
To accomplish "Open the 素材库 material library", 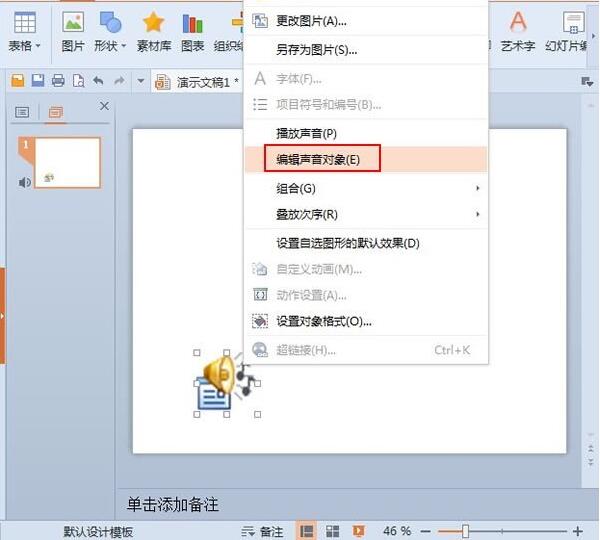I will 154,32.
